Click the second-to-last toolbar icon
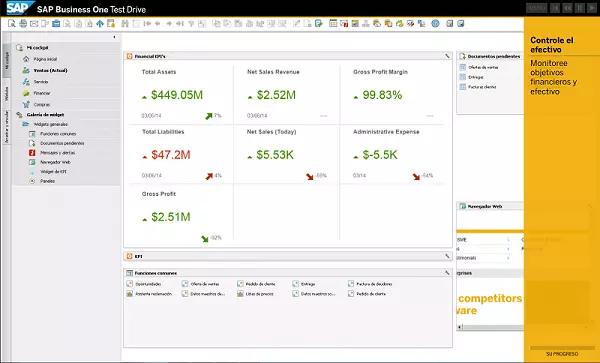 pos(450,24)
